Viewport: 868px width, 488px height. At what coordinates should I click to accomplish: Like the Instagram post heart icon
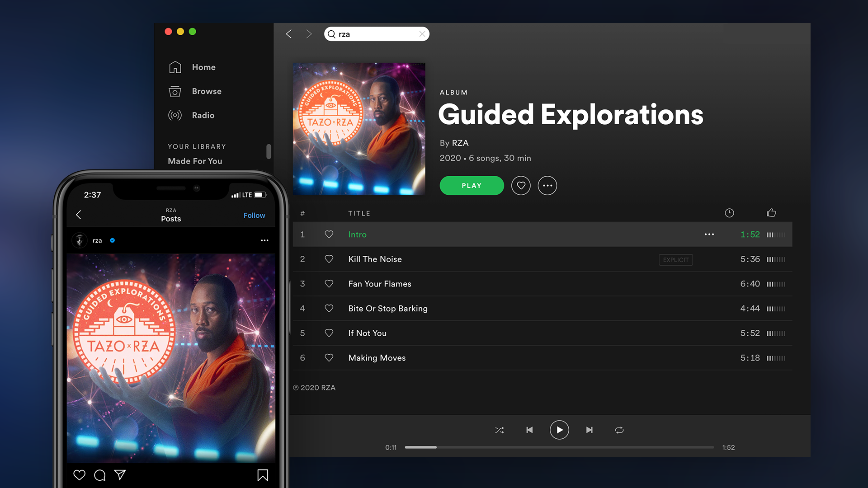pos(80,475)
